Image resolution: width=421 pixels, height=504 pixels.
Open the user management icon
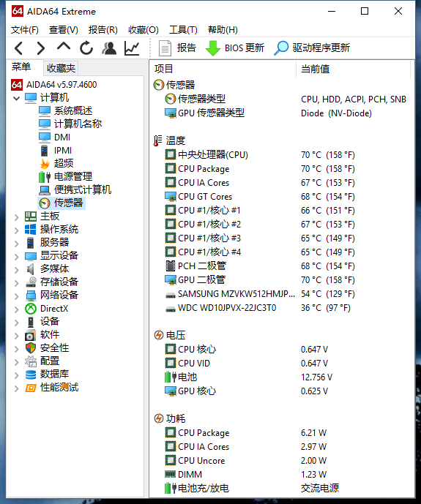click(x=109, y=48)
